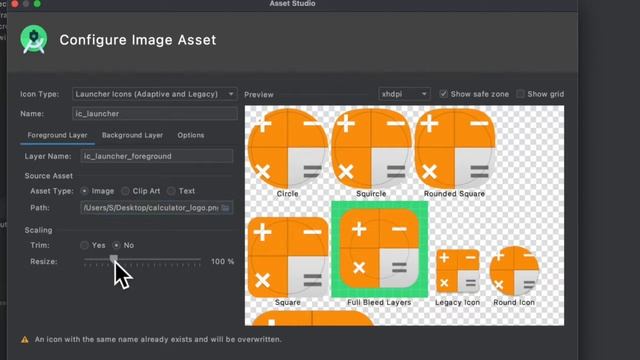640x360 pixels.
Task: Click the 100 % resize value
Action: (222, 261)
